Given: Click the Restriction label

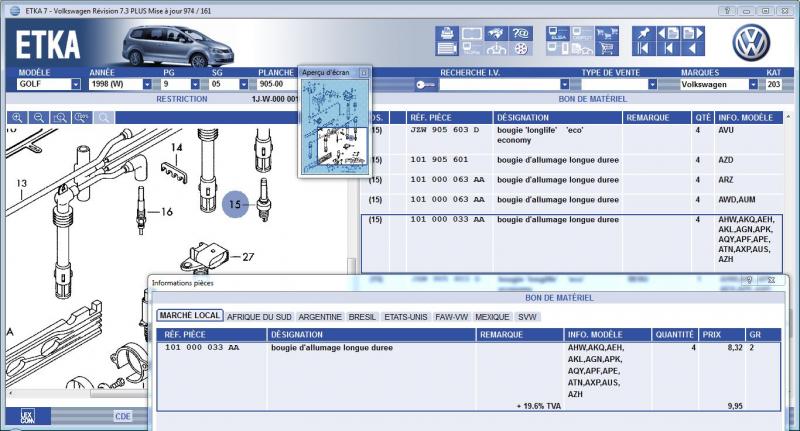Looking at the screenshot, I should point(182,99).
